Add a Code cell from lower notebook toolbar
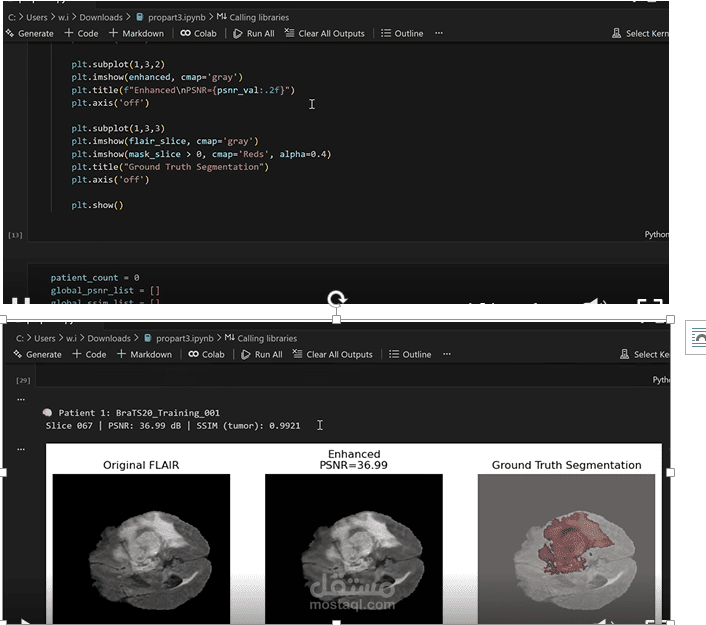 tap(90, 354)
